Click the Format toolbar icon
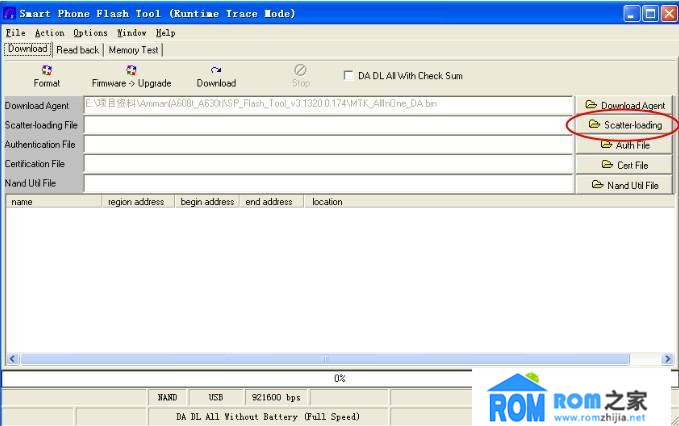This screenshot has width=679, height=426. [x=46, y=76]
